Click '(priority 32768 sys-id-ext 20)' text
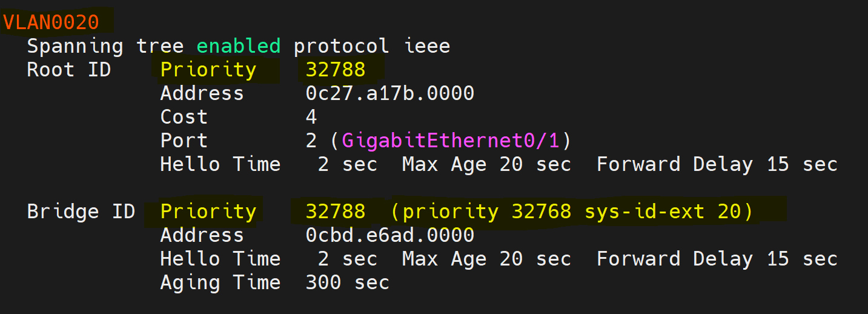Viewport: 868px width, 314px height. pyautogui.click(x=572, y=212)
